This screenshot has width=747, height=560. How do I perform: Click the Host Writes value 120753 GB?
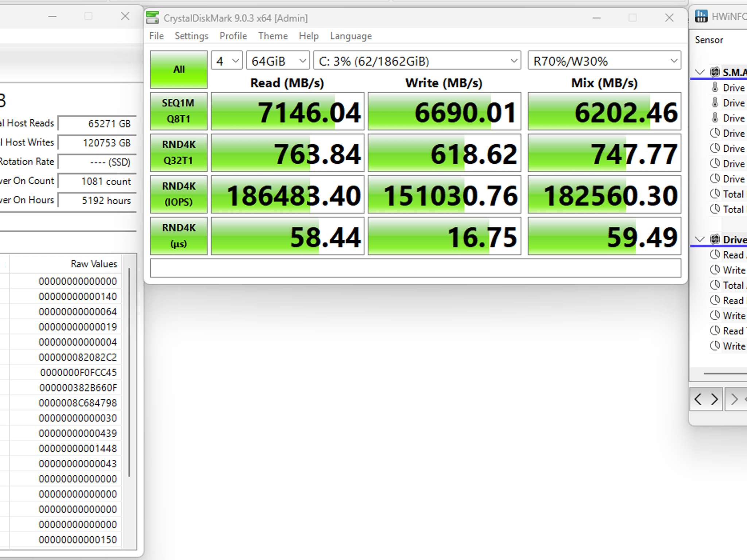point(97,143)
